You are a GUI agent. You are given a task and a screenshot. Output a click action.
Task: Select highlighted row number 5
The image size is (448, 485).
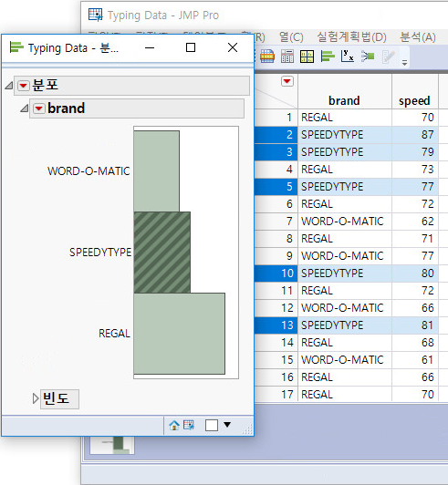pyautogui.click(x=276, y=187)
